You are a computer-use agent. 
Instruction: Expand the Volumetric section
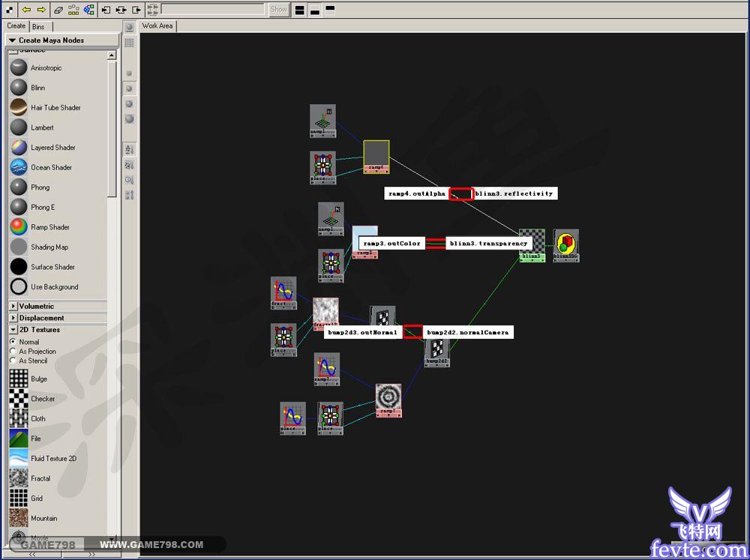coord(13,306)
